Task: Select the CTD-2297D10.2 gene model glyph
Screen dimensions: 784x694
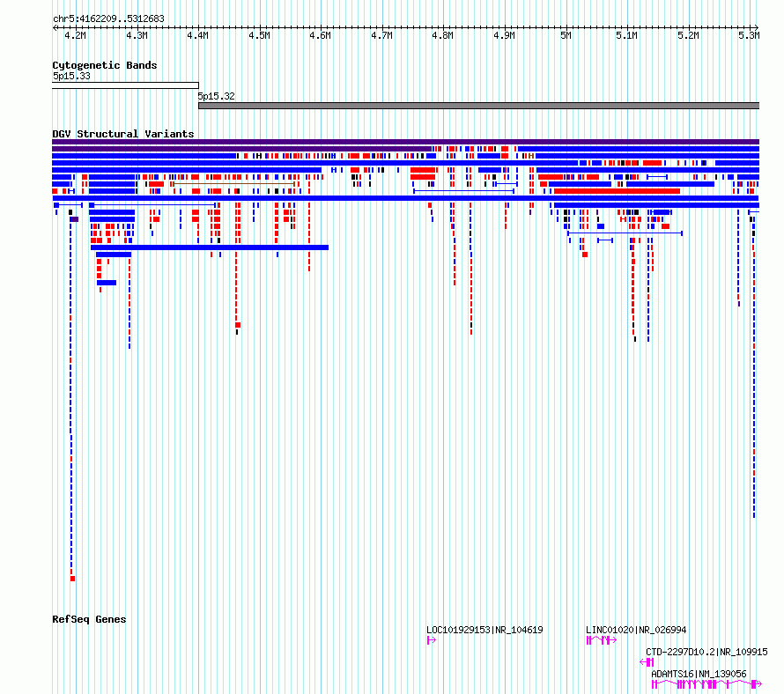Action: 647,662
